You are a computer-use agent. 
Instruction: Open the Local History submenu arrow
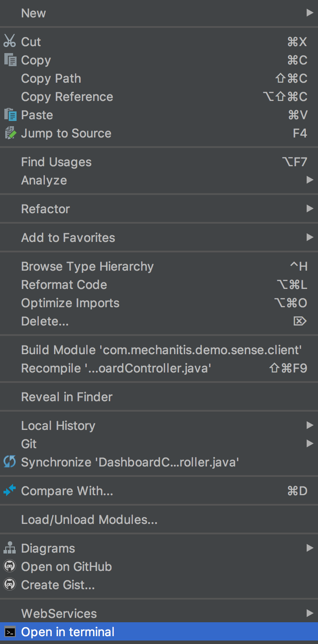pyautogui.click(x=310, y=425)
